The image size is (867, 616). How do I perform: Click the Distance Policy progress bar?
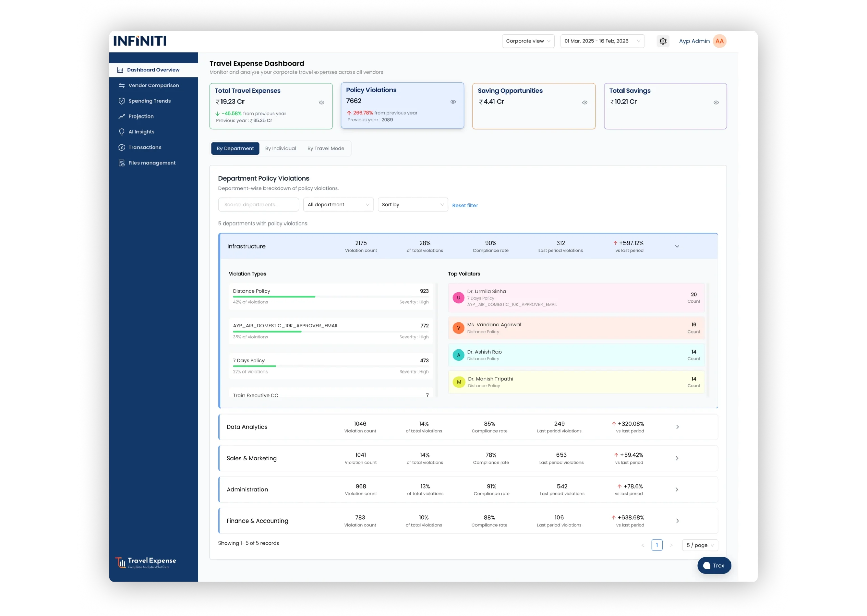point(274,297)
